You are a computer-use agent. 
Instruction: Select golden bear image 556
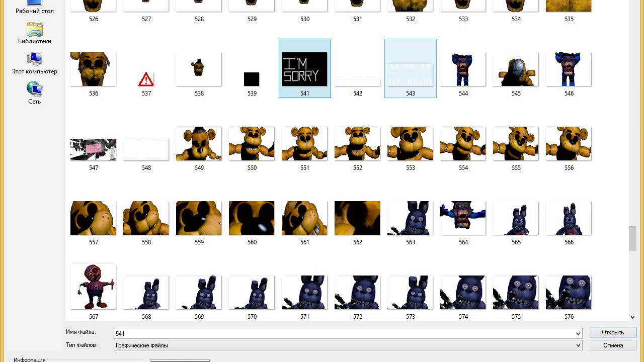click(x=569, y=143)
